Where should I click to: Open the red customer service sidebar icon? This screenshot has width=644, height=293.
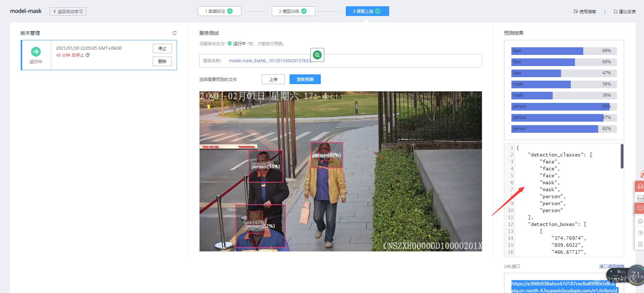(x=640, y=186)
